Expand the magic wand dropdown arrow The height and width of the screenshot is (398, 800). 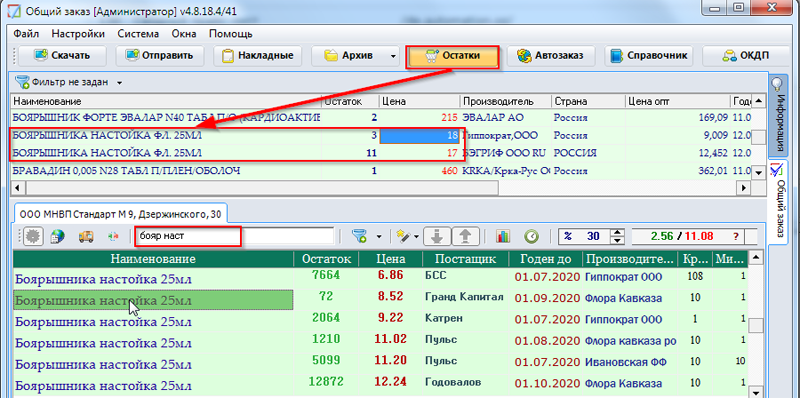tap(417, 236)
